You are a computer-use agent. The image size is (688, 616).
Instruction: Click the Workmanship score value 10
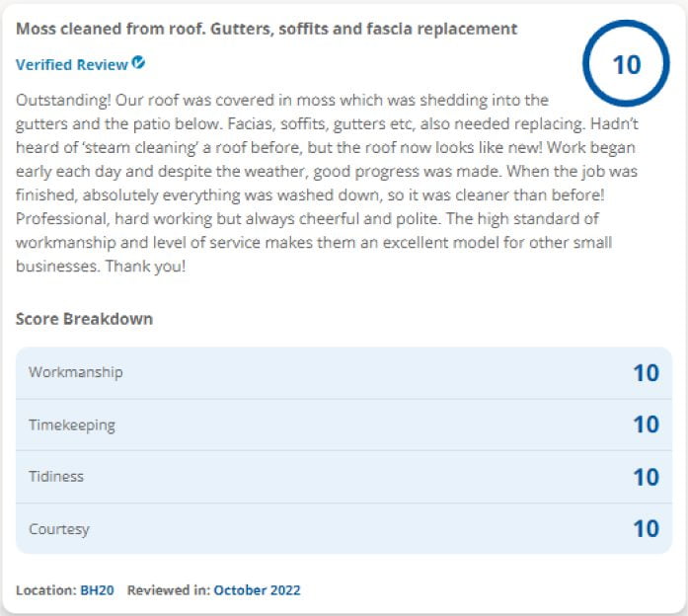[646, 373]
